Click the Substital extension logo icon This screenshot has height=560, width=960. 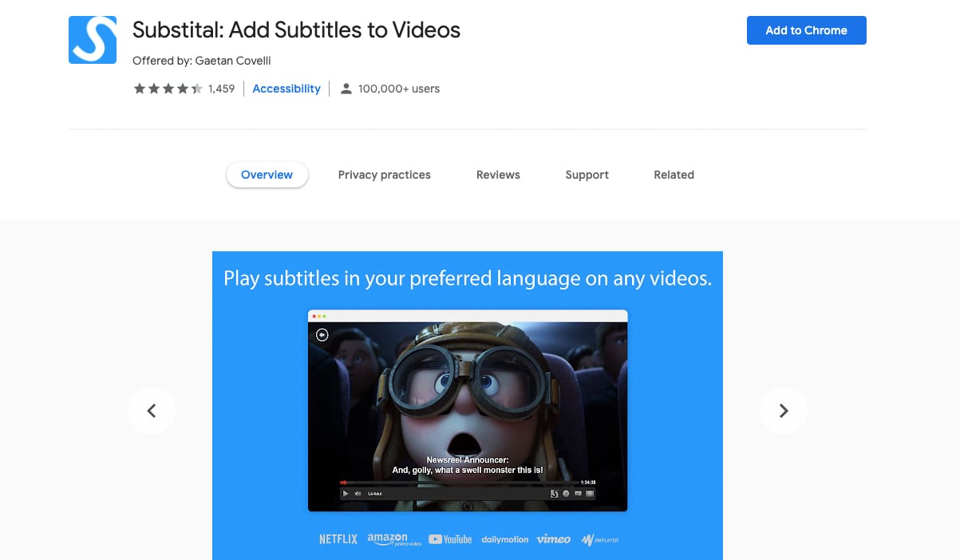click(x=93, y=40)
